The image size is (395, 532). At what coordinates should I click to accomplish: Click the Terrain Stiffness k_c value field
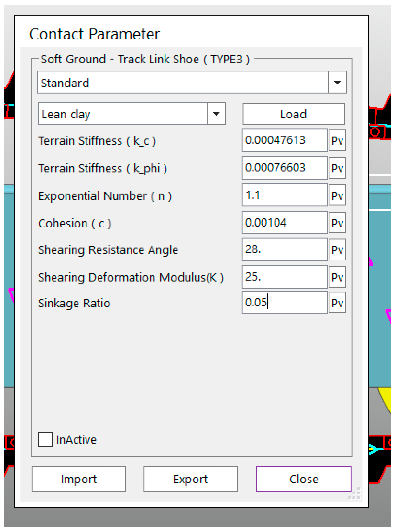pos(284,141)
